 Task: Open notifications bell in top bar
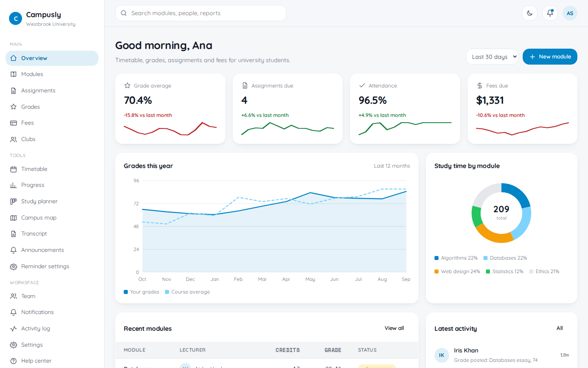(x=550, y=13)
